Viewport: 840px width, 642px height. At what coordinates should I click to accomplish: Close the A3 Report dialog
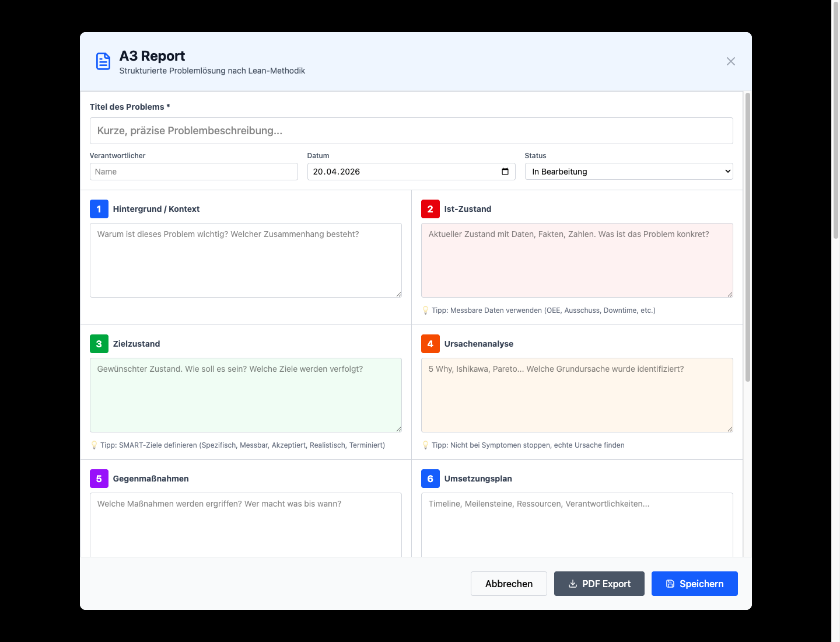point(730,61)
